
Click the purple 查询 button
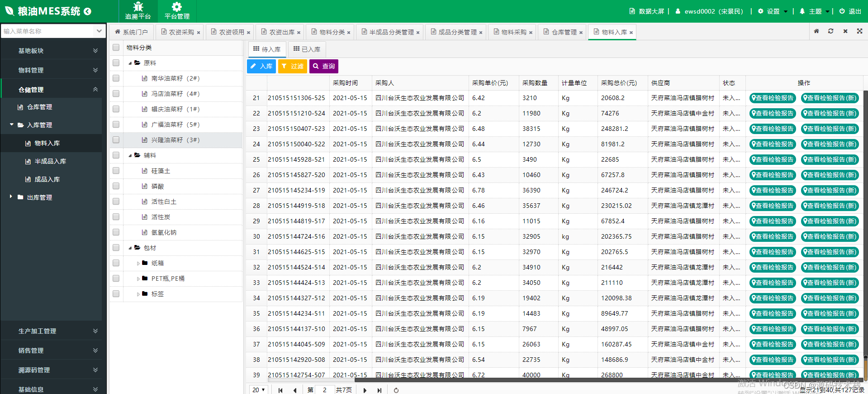pos(324,66)
